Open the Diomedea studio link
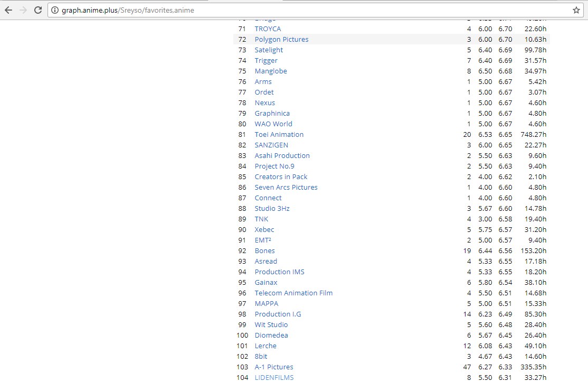Image resolution: width=588 pixels, height=391 pixels. click(271, 335)
